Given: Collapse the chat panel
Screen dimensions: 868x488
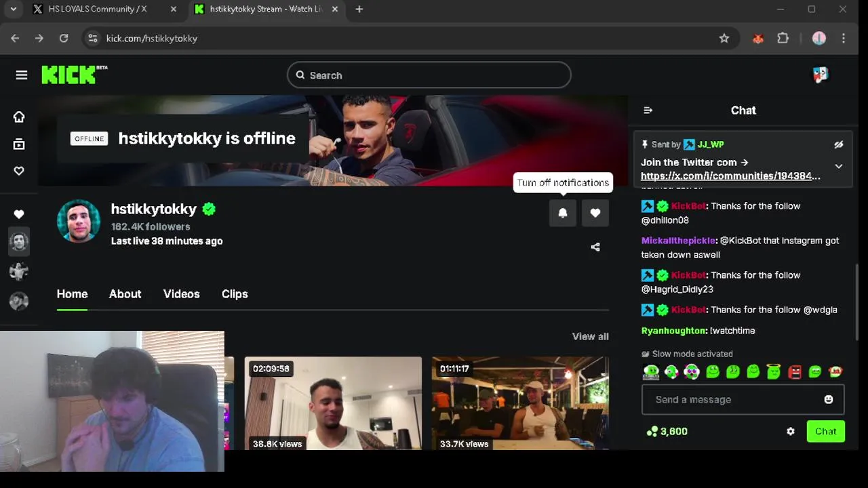Looking at the screenshot, I should click(648, 110).
